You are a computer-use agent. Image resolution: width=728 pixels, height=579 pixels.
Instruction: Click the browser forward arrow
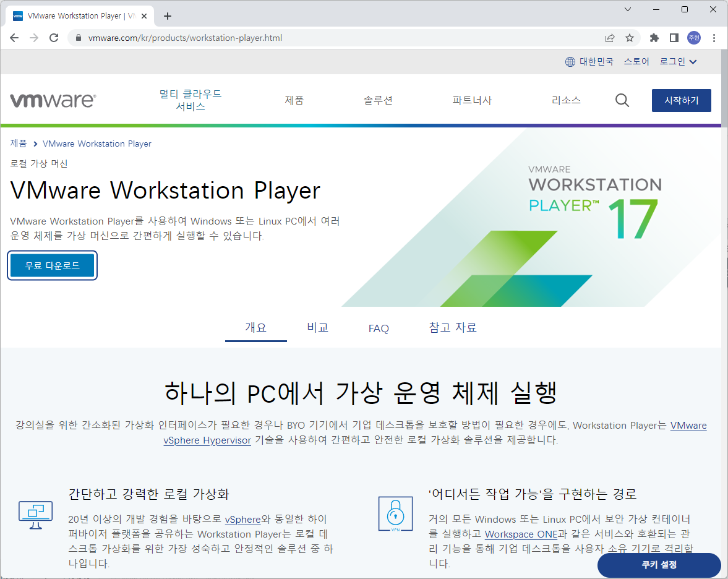point(34,38)
